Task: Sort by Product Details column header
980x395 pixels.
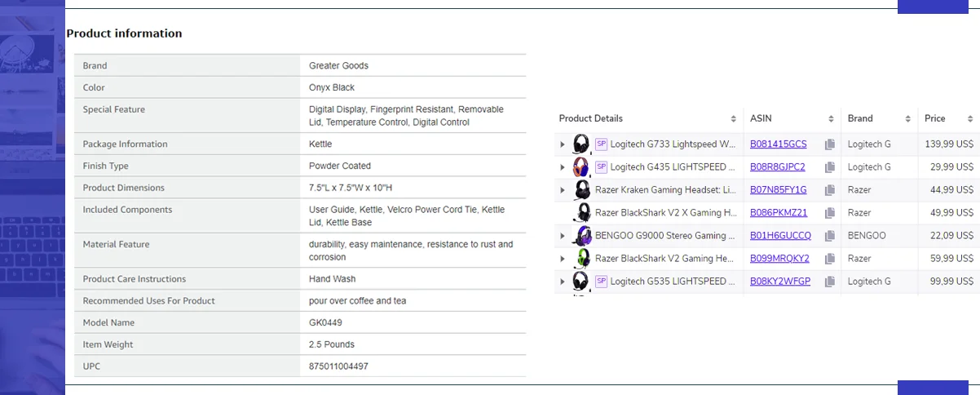Action: tap(733, 119)
